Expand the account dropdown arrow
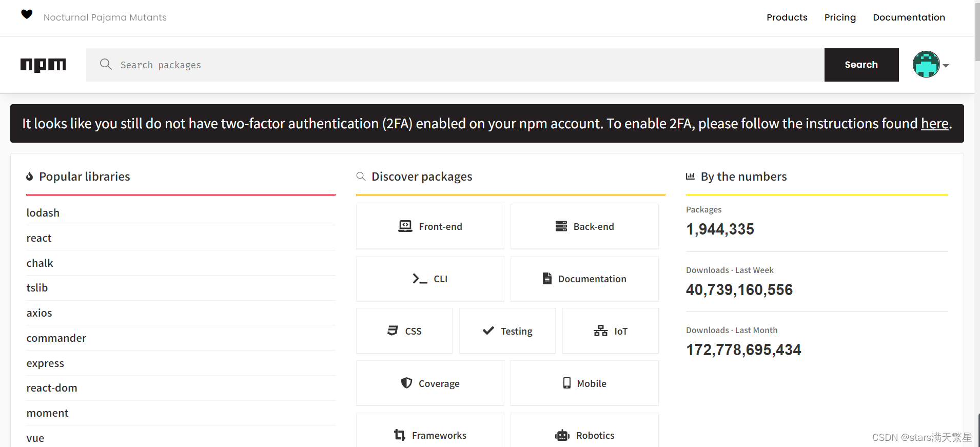This screenshot has height=447, width=980. (x=946, y=66)
